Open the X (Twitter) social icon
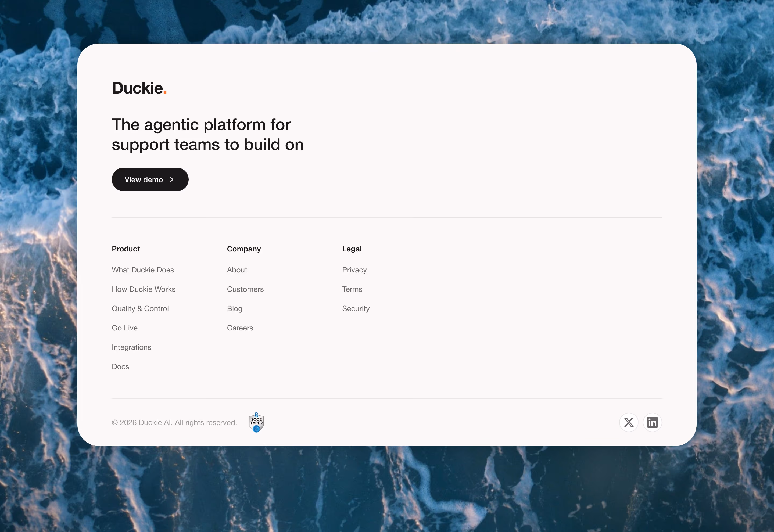This screenshot has height=532, width=774. [629, 422]
